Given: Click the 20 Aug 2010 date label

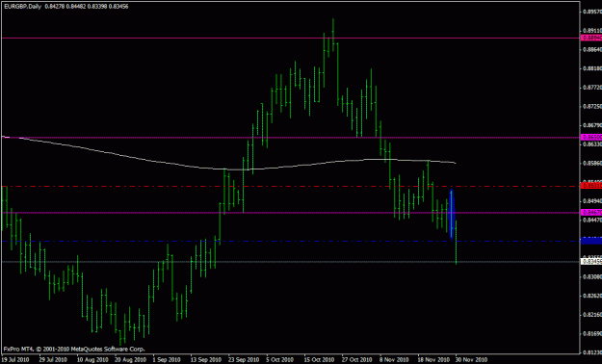Looking at the screenshot, I should point(132,360).
